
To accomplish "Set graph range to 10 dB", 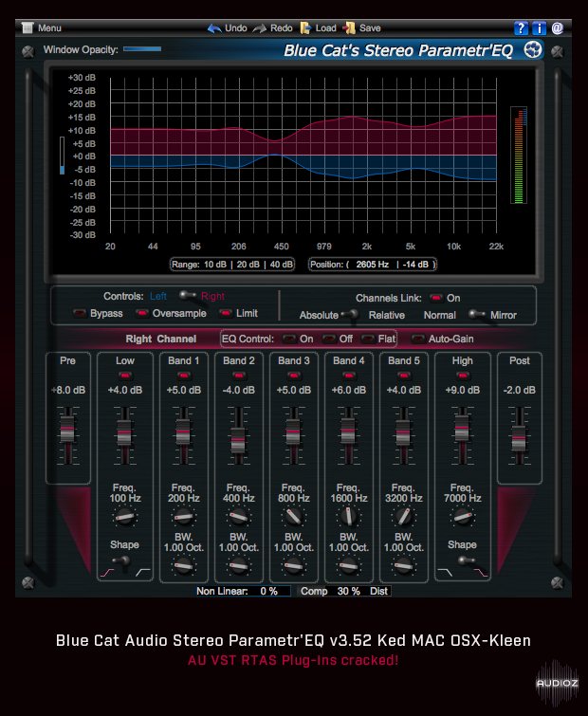I will [x=215, y=265].
